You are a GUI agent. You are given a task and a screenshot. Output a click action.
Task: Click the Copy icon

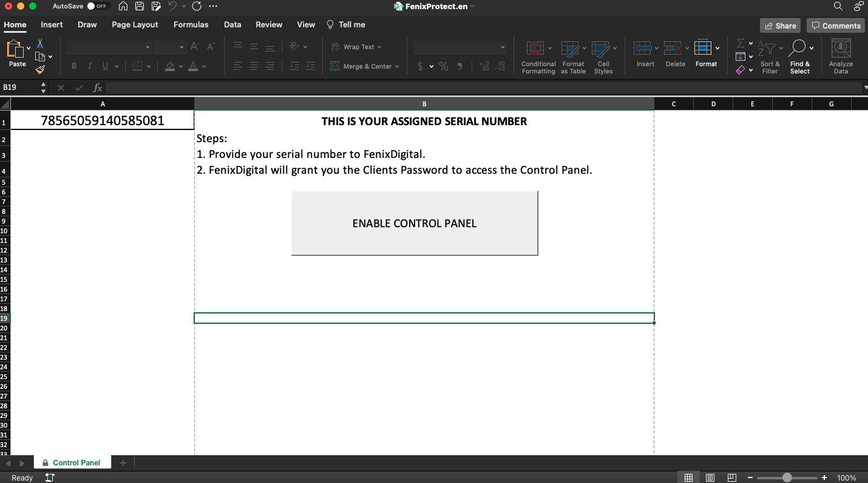[40, 57]
